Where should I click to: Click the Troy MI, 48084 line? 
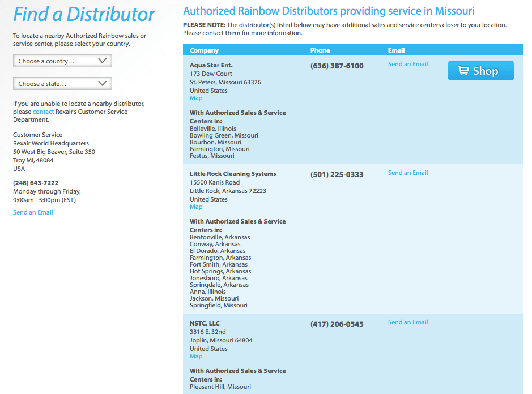click(33, 160)
